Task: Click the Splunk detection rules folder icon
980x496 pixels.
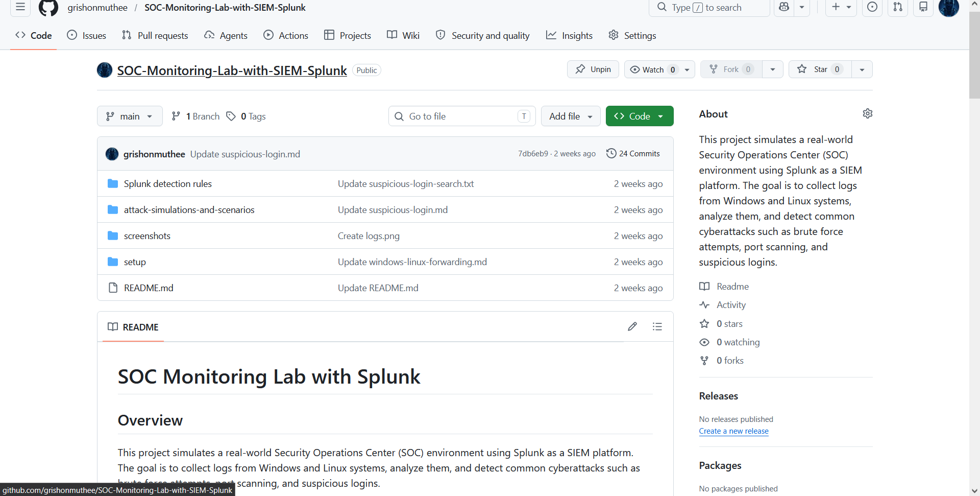Action: pyautogui.click(x=113, y=183)
